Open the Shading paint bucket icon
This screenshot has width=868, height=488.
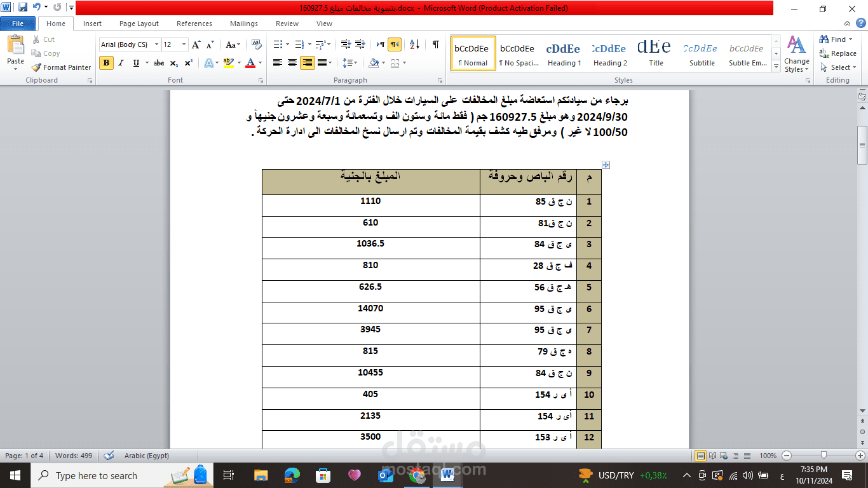tap(374, 63)
